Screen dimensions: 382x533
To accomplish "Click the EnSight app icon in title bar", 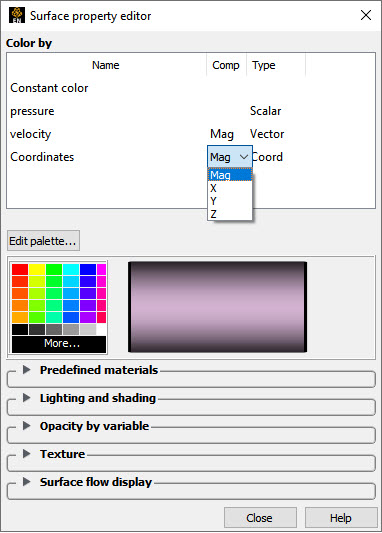I will (17, 15).
